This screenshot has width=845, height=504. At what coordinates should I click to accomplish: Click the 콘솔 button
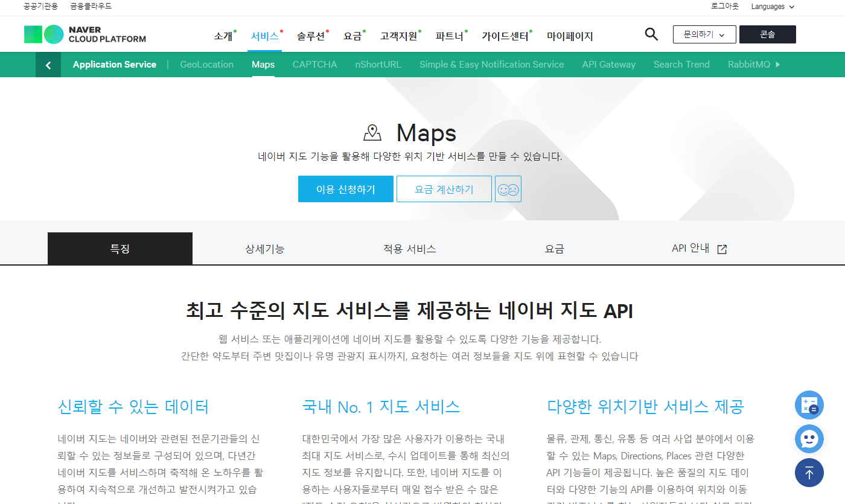point(768,34)
